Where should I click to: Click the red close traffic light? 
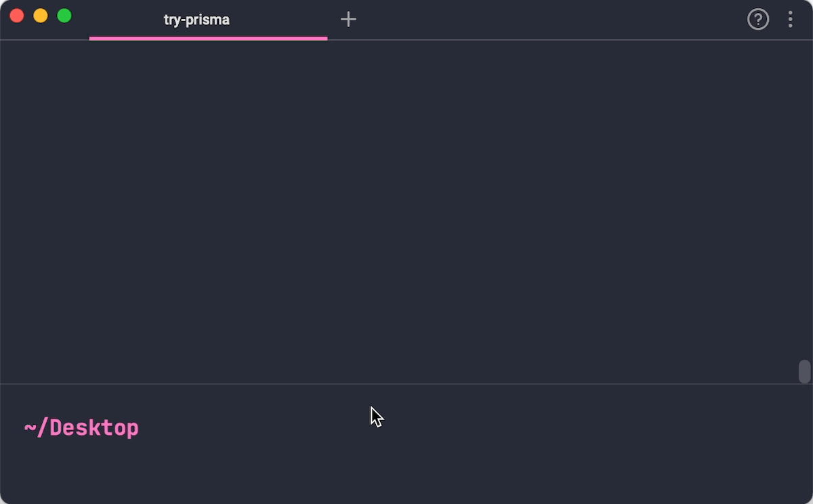click(x=16, y=15)
